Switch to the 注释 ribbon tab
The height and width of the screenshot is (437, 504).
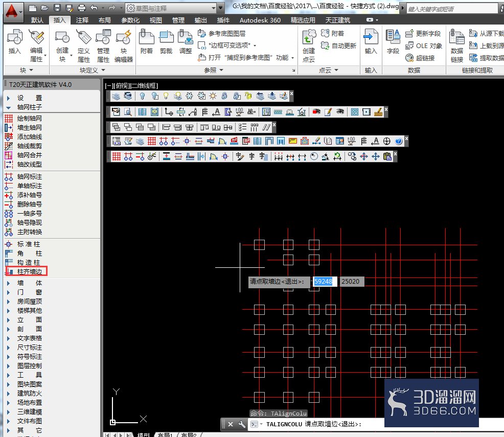click(x=82, y=20)
